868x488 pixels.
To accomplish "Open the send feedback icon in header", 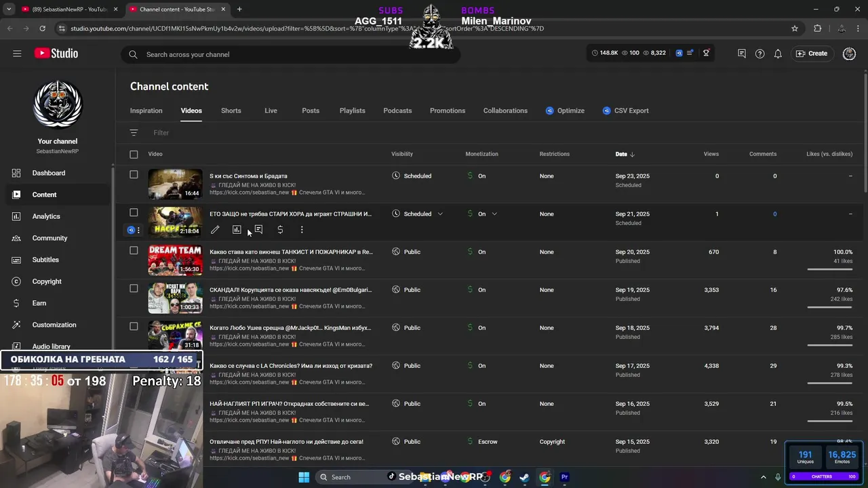I will click(x=742, y=54).
